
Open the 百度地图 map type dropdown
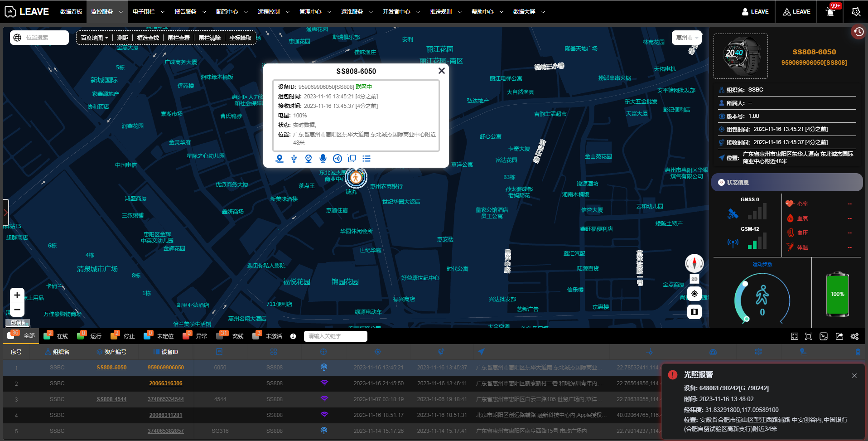pyautogui.click(x=95, y=38)
